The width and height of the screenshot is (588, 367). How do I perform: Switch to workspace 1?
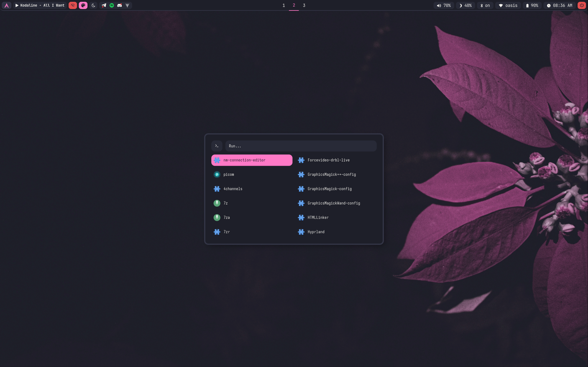coord(284,5)
